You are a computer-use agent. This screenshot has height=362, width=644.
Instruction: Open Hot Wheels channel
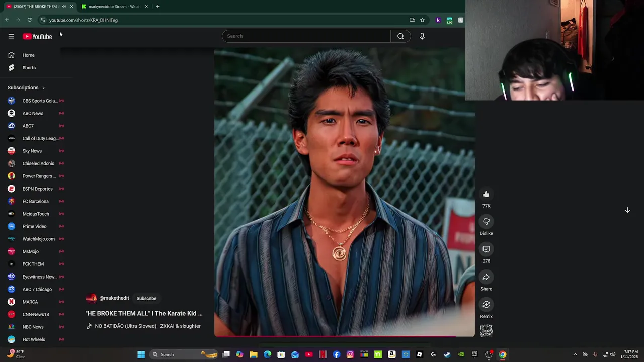[x=35, y=339]
